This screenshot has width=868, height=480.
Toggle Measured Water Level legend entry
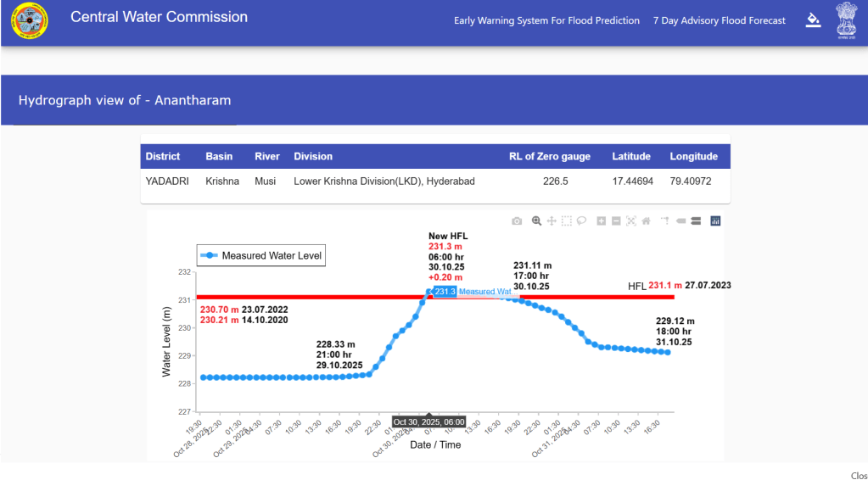(x=260, y=255)
